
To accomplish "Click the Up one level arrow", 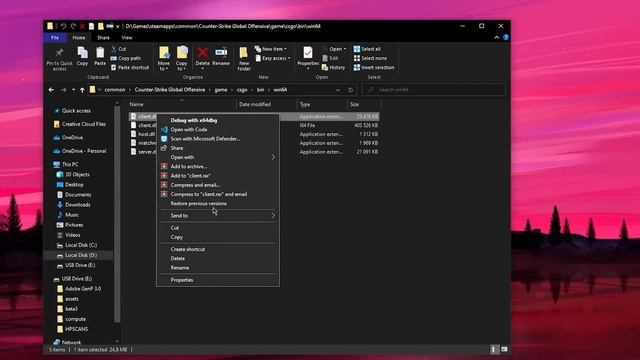I will (x=82, y=90).
